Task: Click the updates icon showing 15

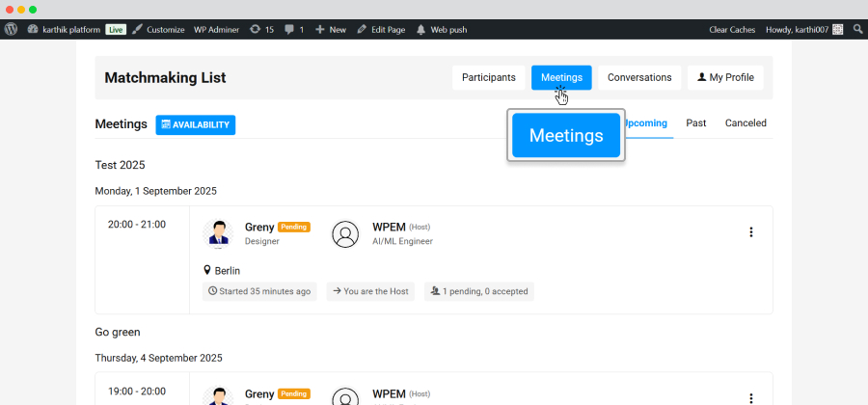Action: click(x=261, y=30)
